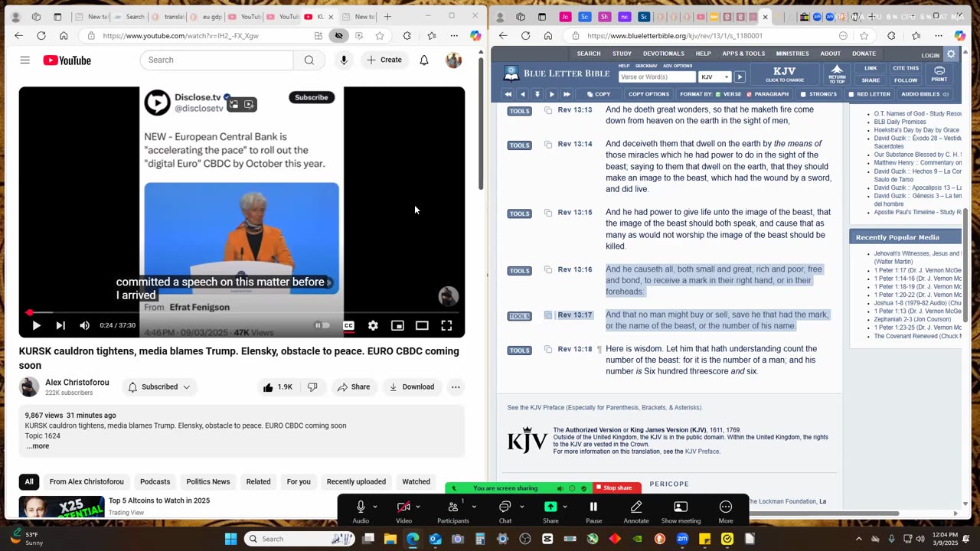
Task: Enter YouTube full screen mode
Action: (x=446, y=325)
